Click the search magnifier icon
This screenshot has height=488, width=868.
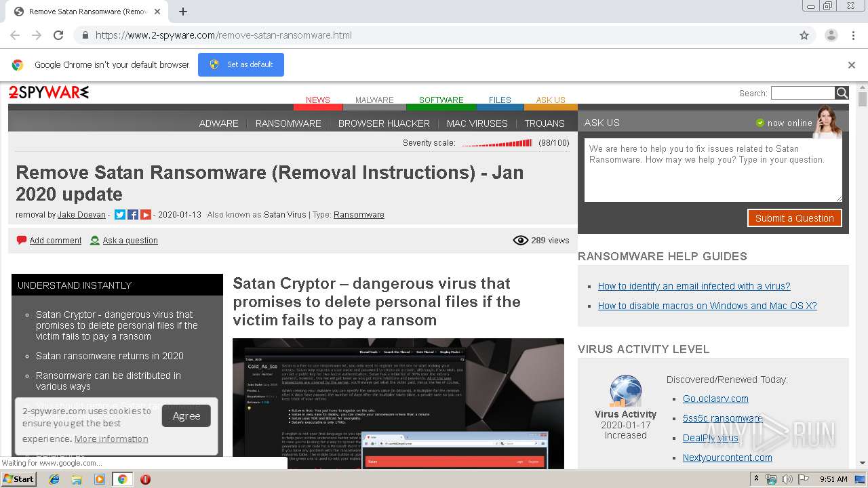click(x=842, y=93)
